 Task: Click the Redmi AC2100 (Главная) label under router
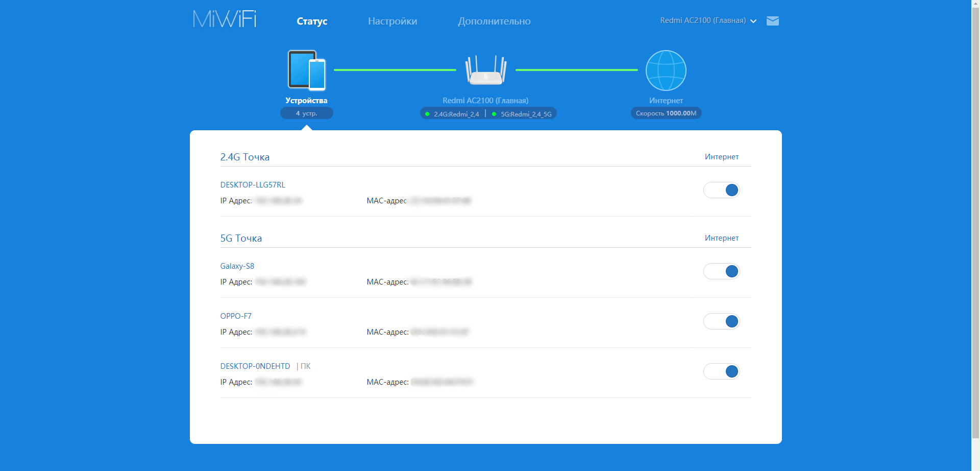click(485, 100)
